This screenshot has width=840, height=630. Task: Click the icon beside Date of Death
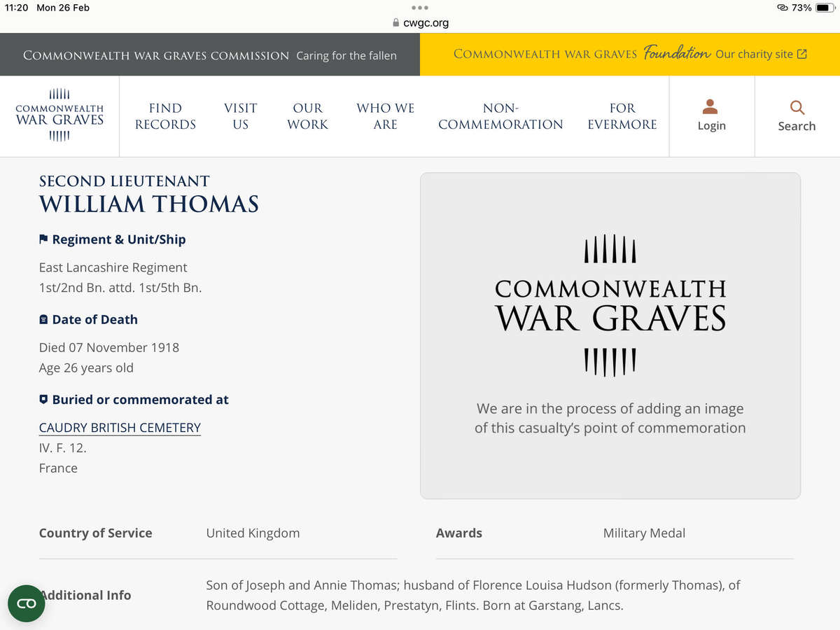(x=43, y=320)
